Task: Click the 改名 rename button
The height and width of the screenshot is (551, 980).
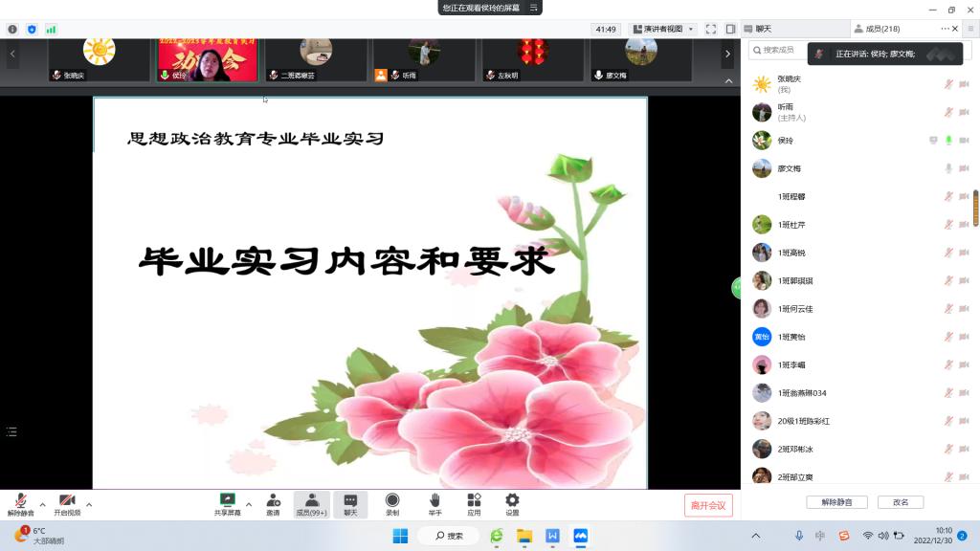Action: (x=901, y=502)
